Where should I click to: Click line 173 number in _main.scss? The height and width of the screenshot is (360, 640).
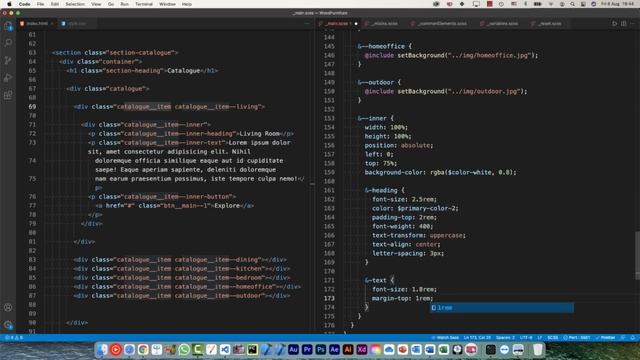coord(329,298)
